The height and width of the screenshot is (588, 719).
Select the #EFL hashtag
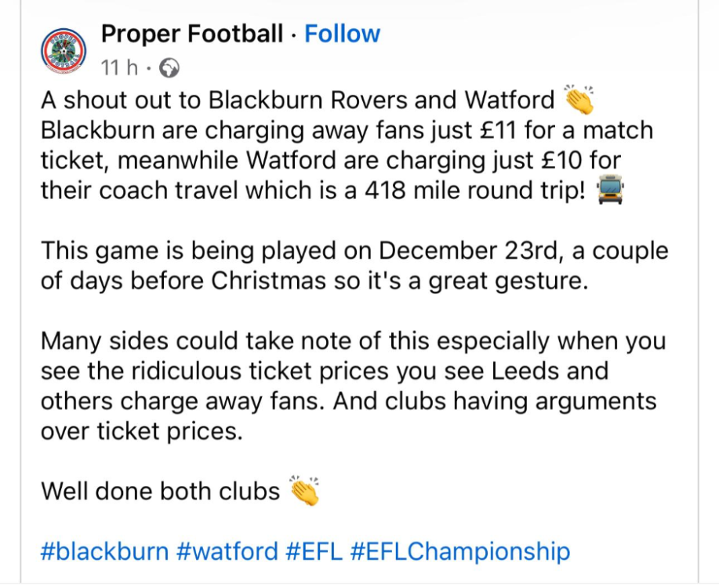point(314,551)
